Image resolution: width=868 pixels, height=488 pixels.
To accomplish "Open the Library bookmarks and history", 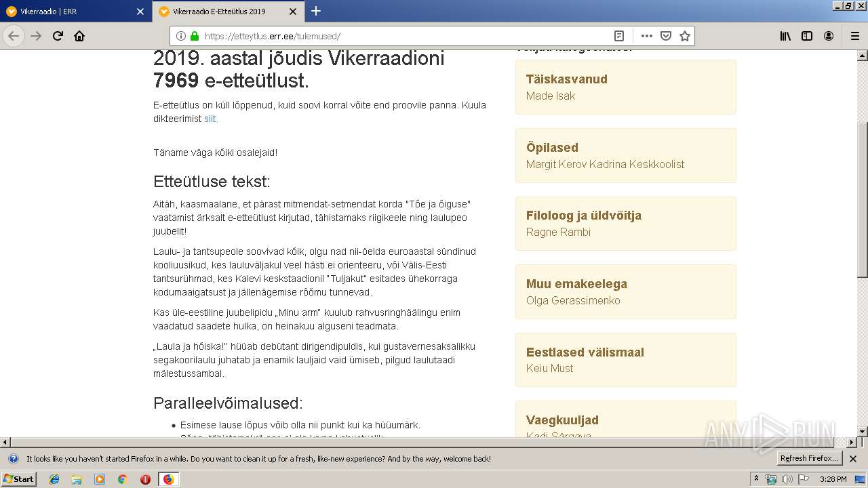I will tap(785, 36).
